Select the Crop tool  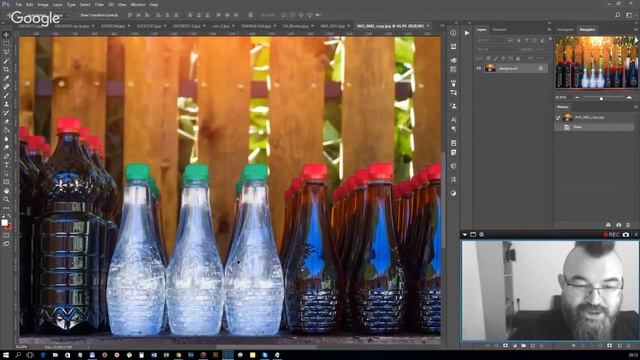6,69
